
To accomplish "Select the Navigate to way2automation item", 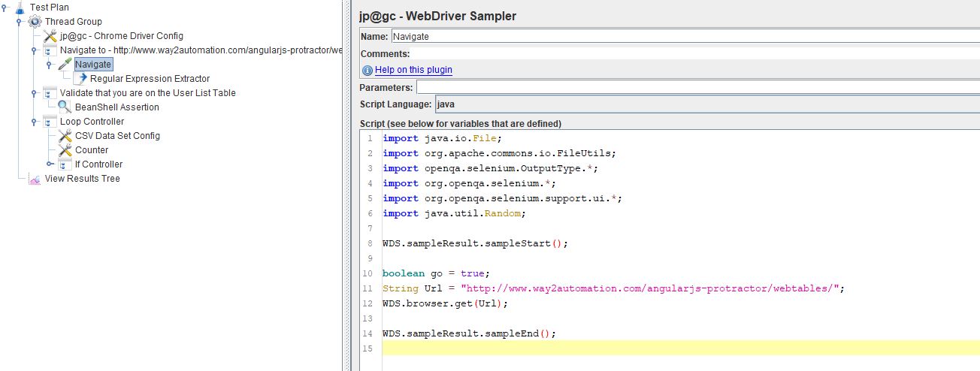I will click(201, 50).
